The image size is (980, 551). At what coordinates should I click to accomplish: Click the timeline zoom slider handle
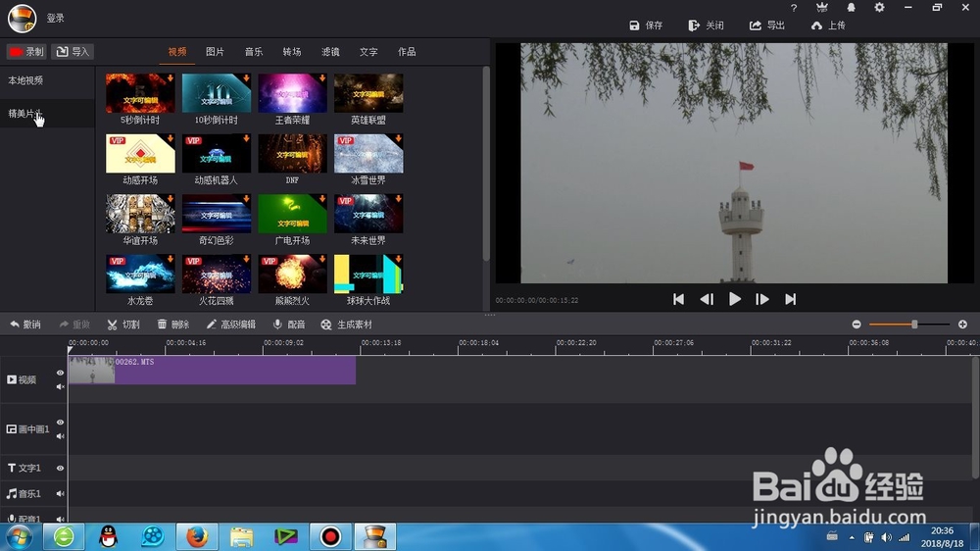[914, 324]
